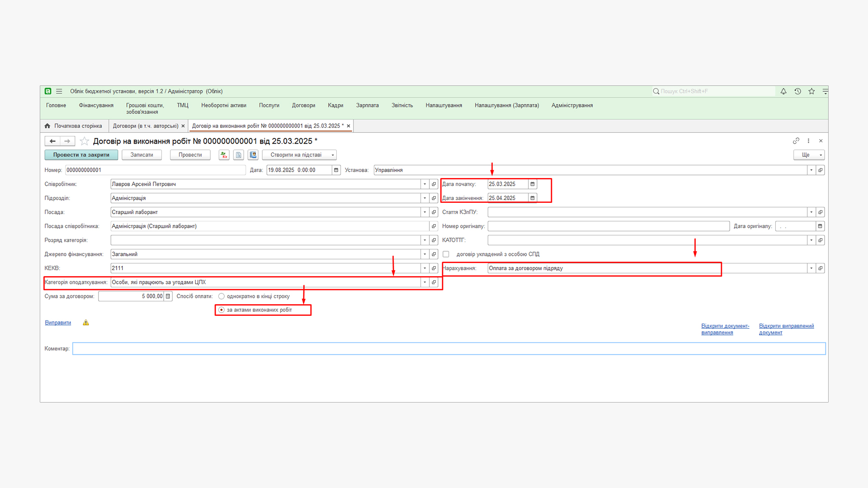Expand the Нарахування dropdown arrow
Screen dimensions: 868x488
pos(811,268)
